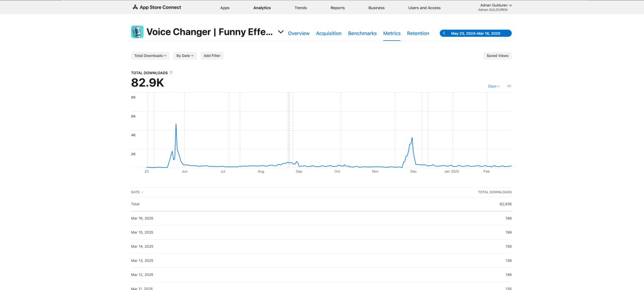Expand the app switcher chevron beside title

click(x=281, y=32)
